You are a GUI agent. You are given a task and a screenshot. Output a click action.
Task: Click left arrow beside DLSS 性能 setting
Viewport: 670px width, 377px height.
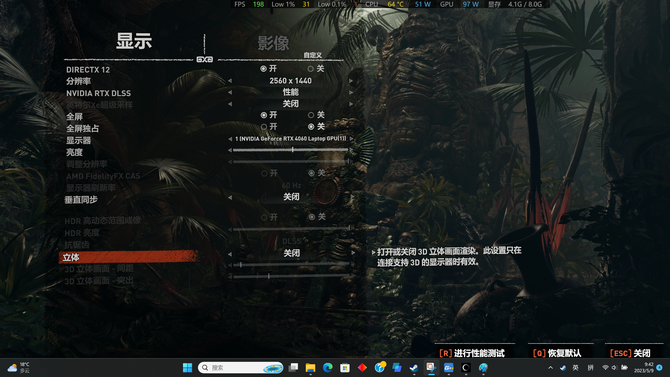[230, 92]
